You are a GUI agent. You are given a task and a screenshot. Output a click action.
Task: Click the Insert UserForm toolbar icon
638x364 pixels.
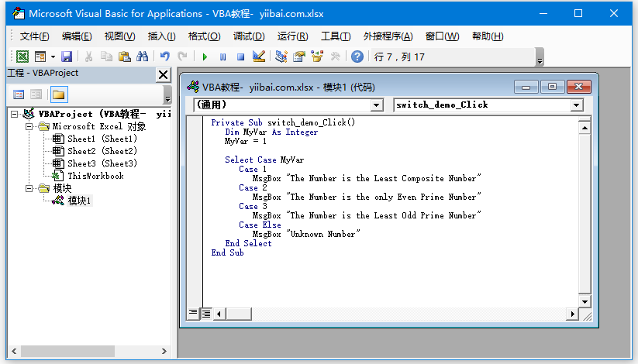click(x=40, y=57)
